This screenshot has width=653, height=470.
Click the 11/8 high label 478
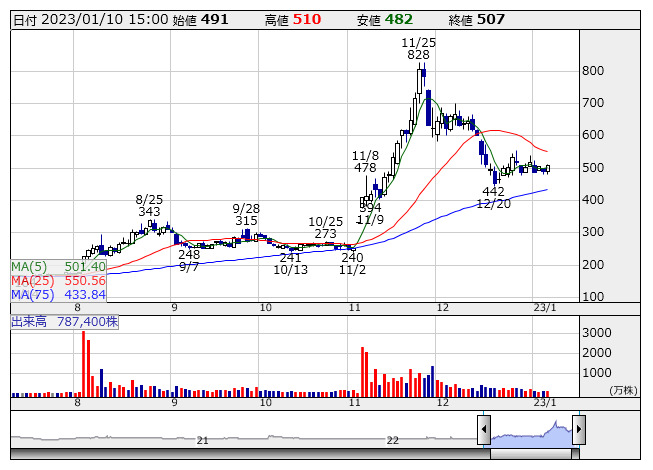[365, 169]
